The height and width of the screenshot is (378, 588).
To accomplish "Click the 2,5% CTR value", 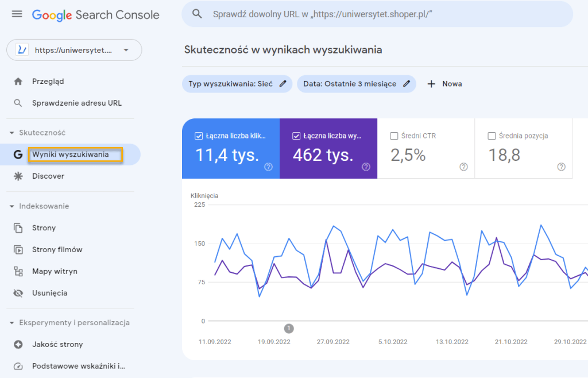I will point(408,155).
